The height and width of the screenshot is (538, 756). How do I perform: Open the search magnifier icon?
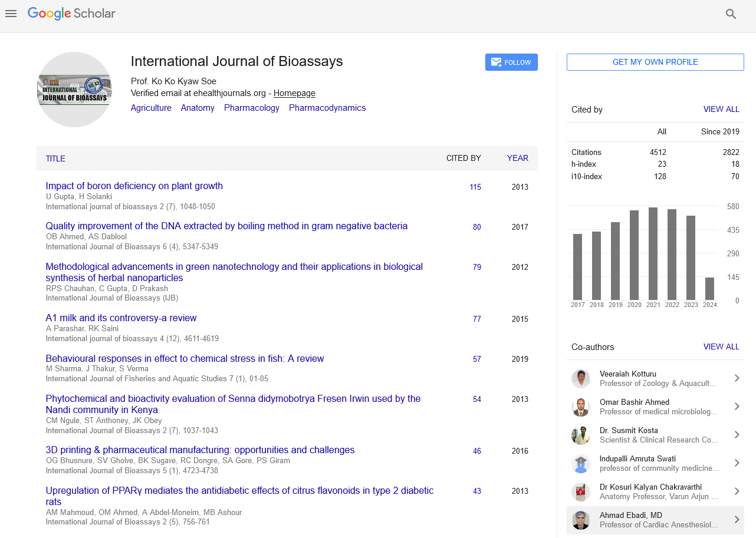731,14
